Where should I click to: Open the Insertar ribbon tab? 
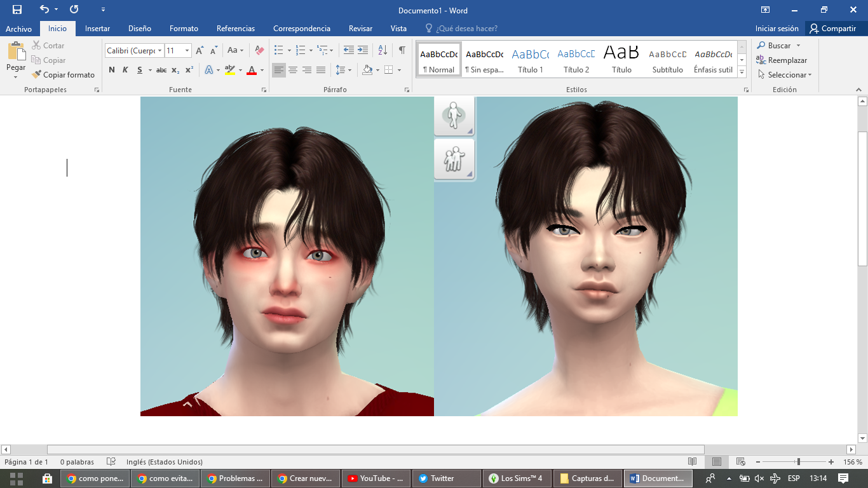[97, 29]
